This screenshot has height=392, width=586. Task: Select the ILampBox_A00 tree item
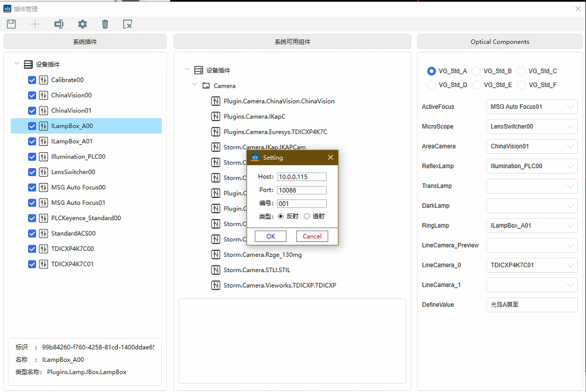[86, 126]
